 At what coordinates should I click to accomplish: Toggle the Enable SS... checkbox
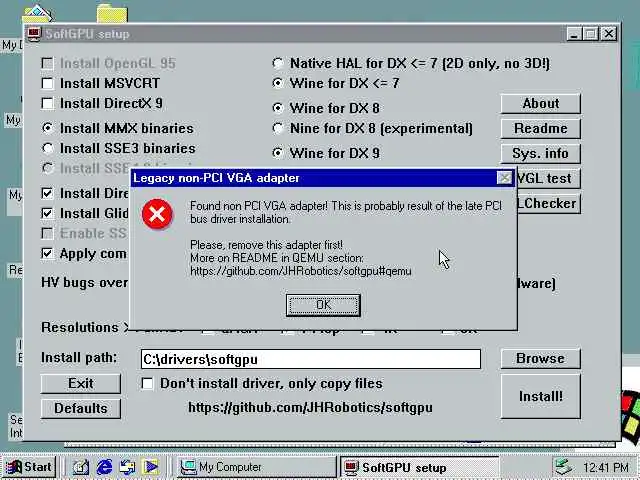[x=47, y=233]
